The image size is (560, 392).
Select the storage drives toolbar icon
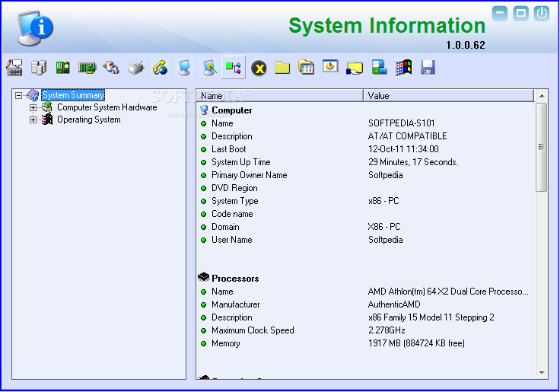tap(39, 68)
